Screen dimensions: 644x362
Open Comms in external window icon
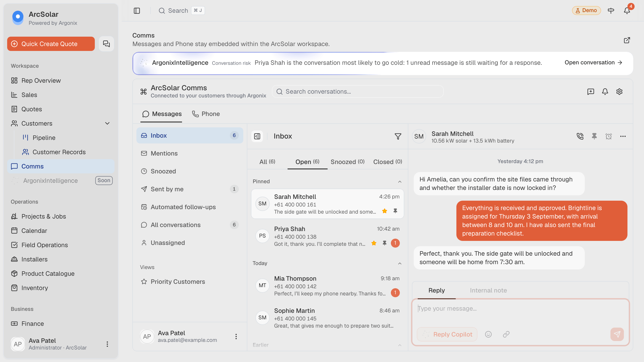627,40
